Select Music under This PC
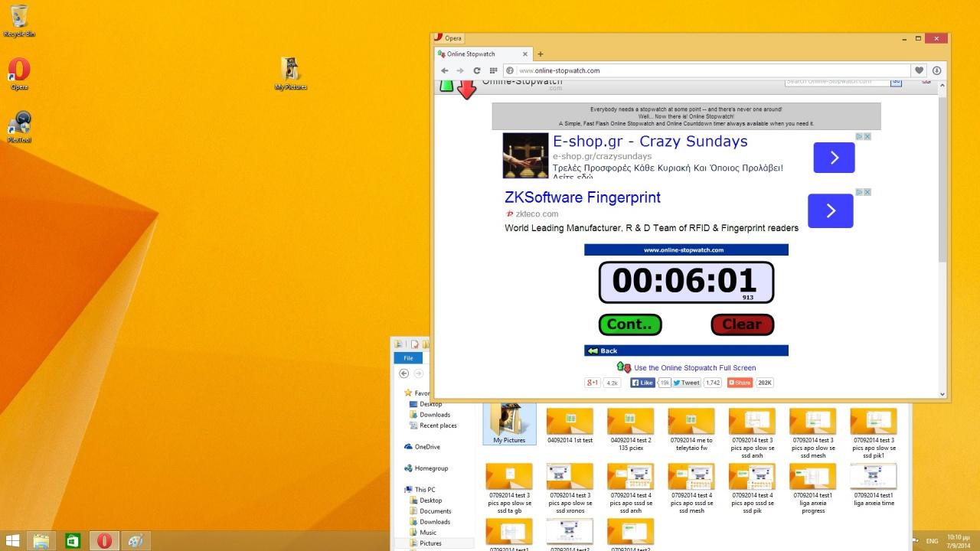The width and height of the screenshot is (980, 551). (x=427, y=533)
